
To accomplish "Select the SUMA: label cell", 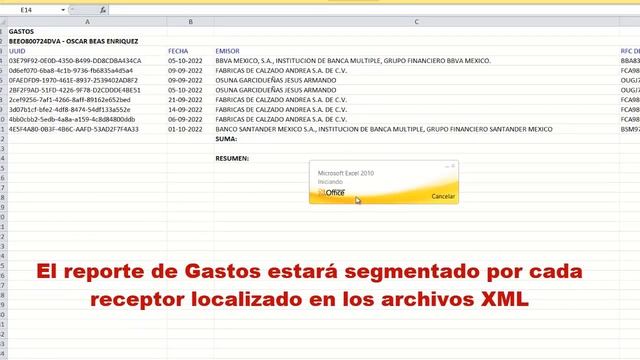I will (416, 139).
